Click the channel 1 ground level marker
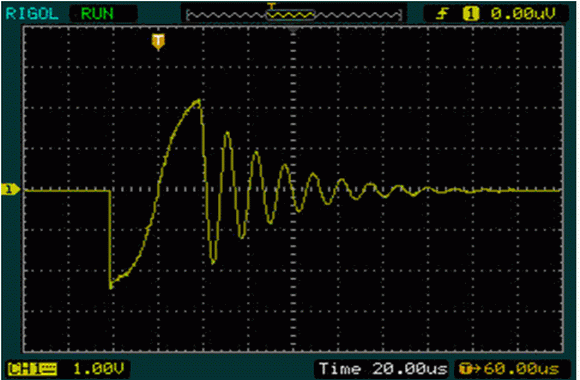 pyautogui.click(x=10, y=189)
